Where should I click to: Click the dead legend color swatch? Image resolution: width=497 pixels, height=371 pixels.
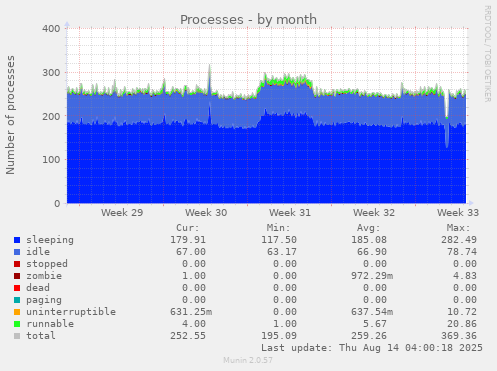tap(17, 288)
